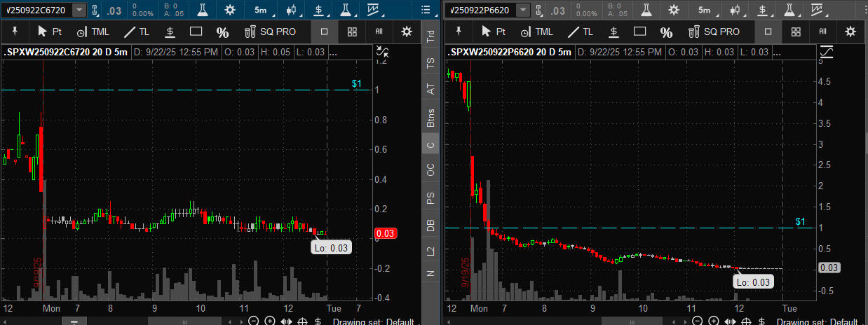Open the PS sidebar tab
The image size is (868, 325).
click(x=430, y=198)
